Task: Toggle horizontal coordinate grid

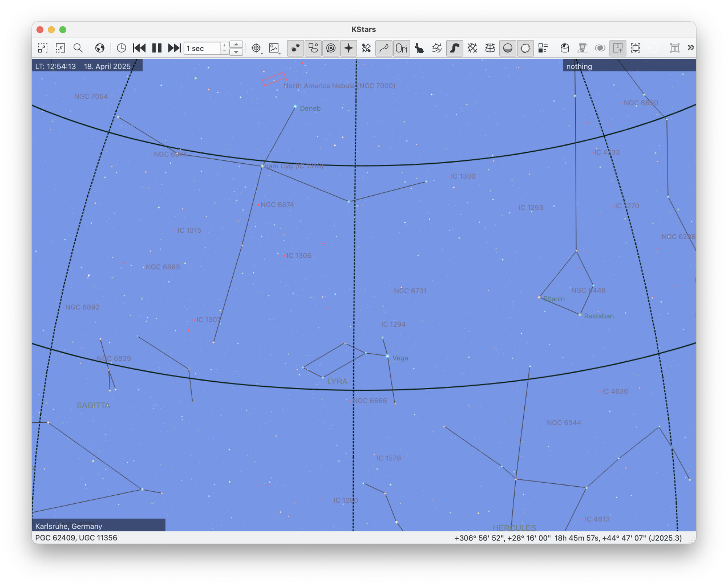Action: tap(490, 48)
